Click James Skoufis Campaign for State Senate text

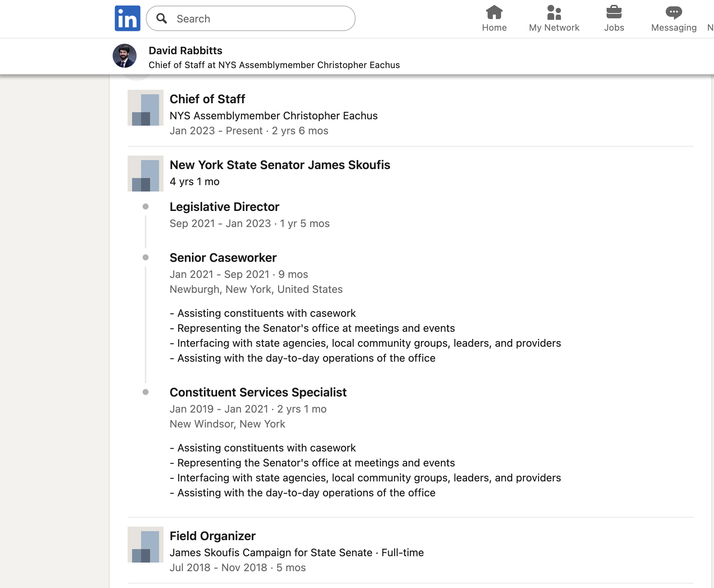pyautogui.click(x=271, y=552)
